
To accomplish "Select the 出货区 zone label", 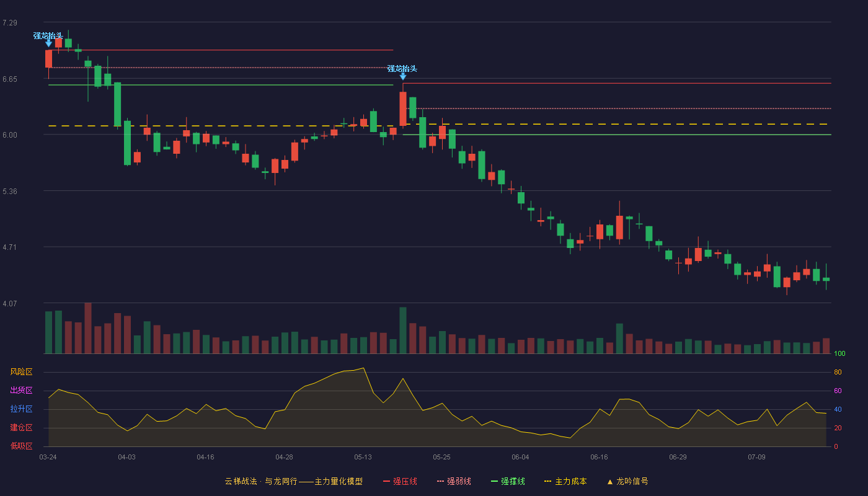I will pyautogui.click(x=21, y=391).
